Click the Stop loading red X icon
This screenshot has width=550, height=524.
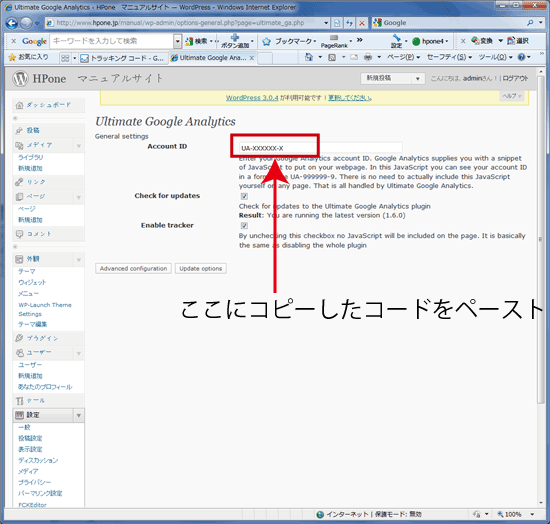click(x=362, y=23)
